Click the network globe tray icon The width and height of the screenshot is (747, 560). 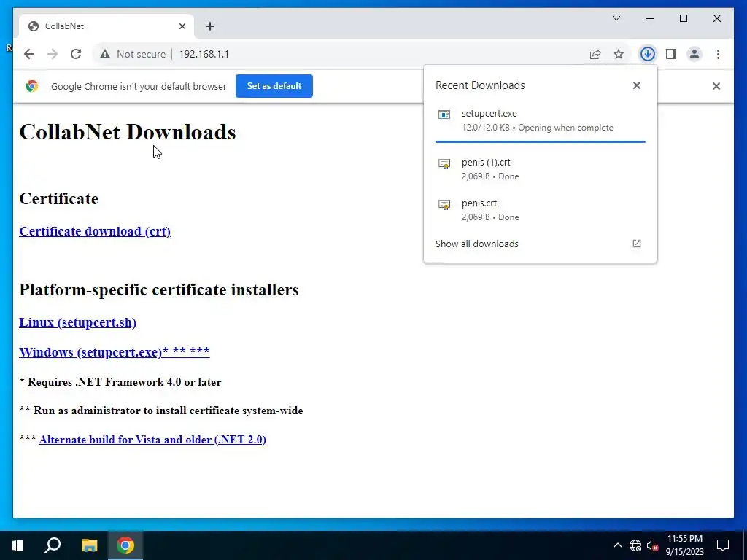[635, 545]
